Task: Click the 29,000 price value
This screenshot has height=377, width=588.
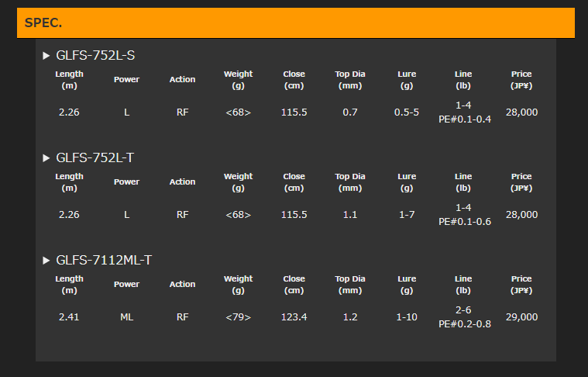Action: pyautogui.click(x=521, y=317)
